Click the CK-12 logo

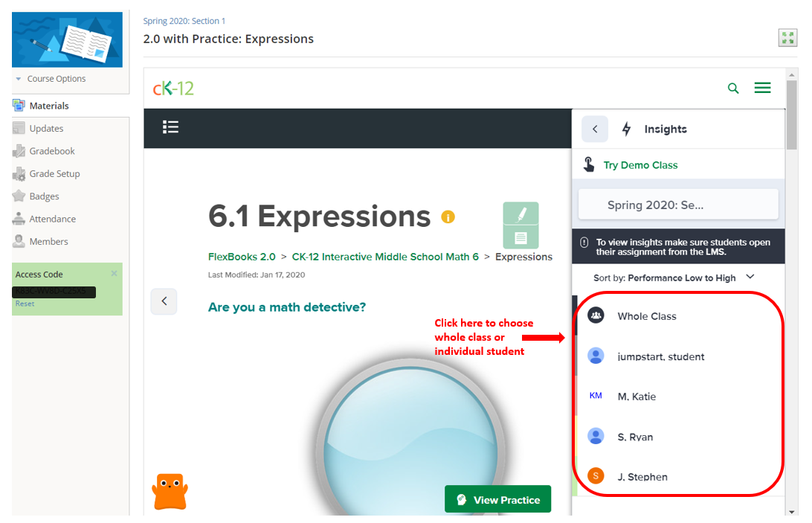173,89
